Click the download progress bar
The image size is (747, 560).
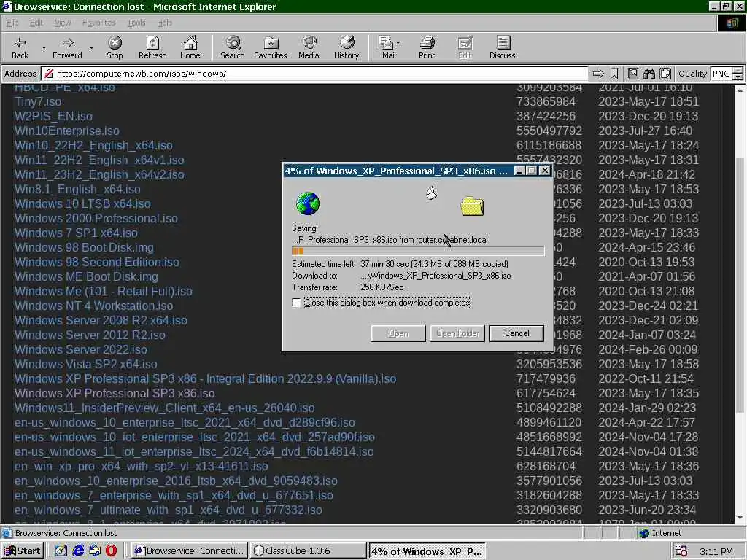pyautogui.click(x=418, y=252)
